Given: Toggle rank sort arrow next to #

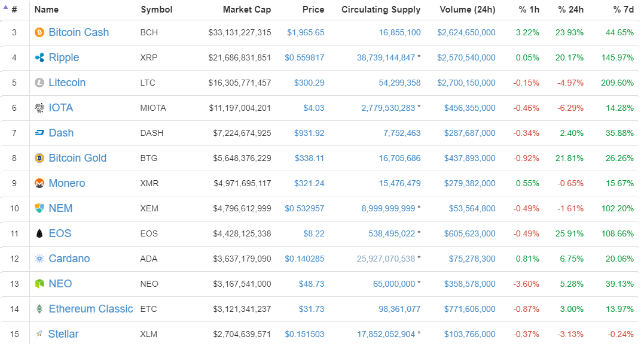Looking at the screenshot, I should click(6, 7).
